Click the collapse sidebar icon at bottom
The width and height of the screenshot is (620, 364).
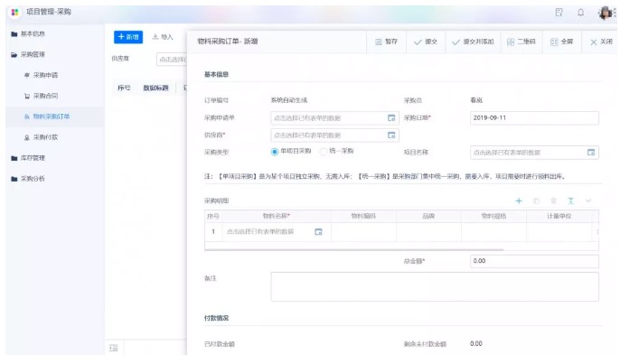pyautogui.click(x=114, y=348)
